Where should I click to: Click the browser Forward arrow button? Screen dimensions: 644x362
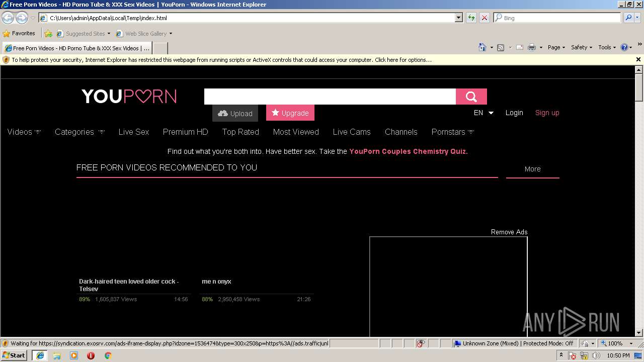tap(22, 18)
